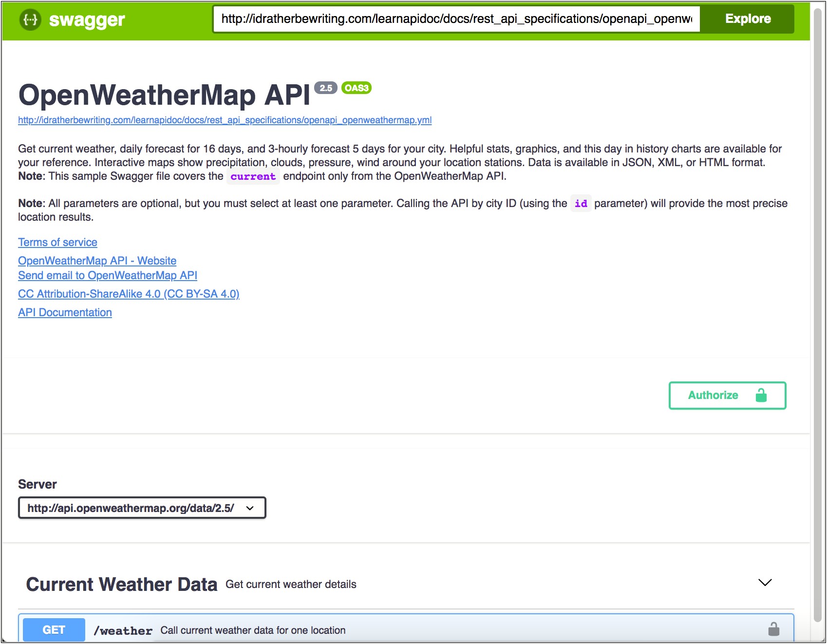Click the spec URL input field
This screenshot has width=827, height=644.
point(456,19)
